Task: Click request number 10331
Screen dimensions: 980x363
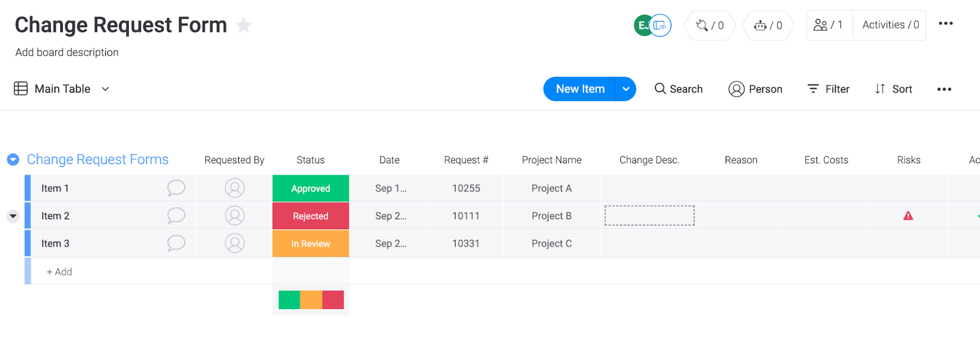Action: click(x=466, y=243)
